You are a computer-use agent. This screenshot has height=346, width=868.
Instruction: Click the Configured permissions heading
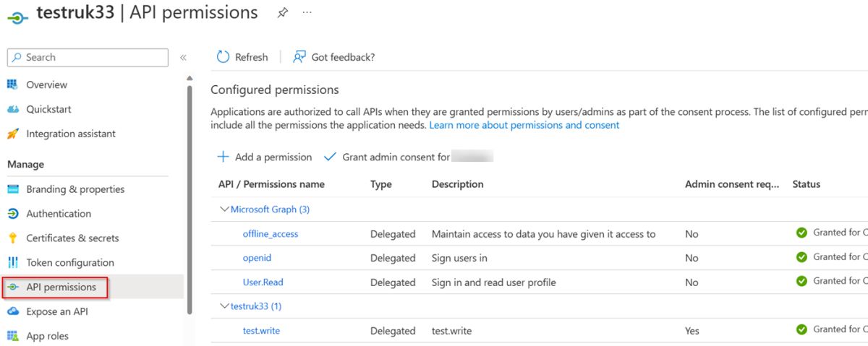[275, 90]
